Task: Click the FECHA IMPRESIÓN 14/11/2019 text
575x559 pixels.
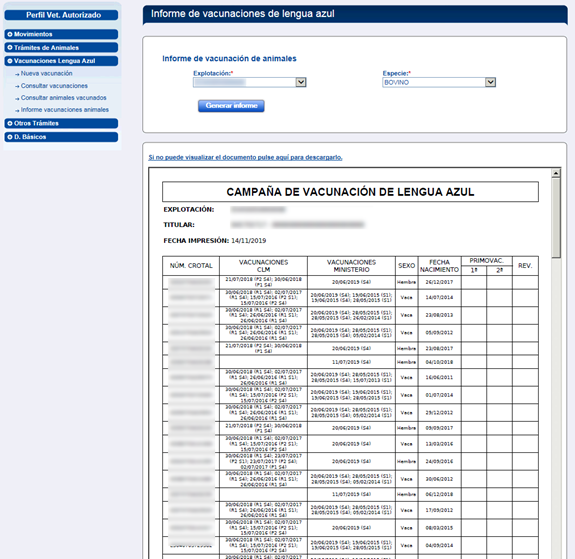Action: click(x=215, y=241)
